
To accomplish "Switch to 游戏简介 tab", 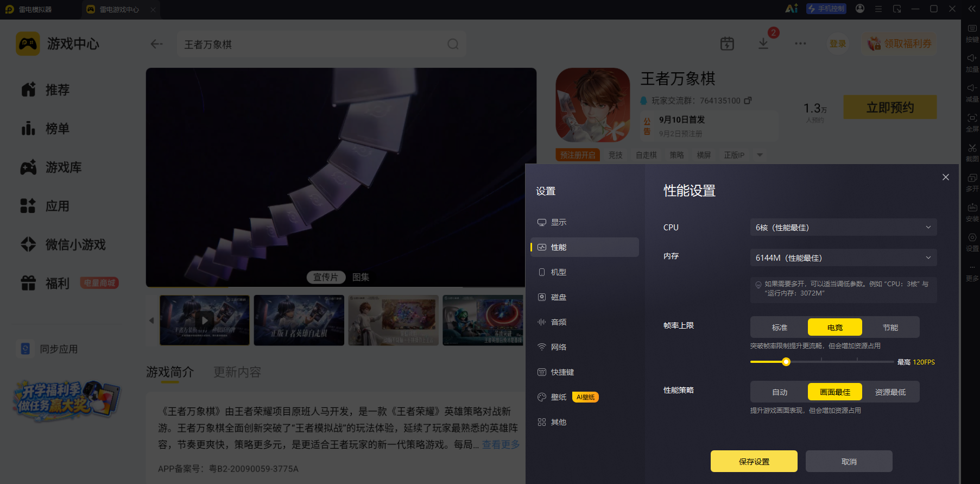I will (170, 372).
